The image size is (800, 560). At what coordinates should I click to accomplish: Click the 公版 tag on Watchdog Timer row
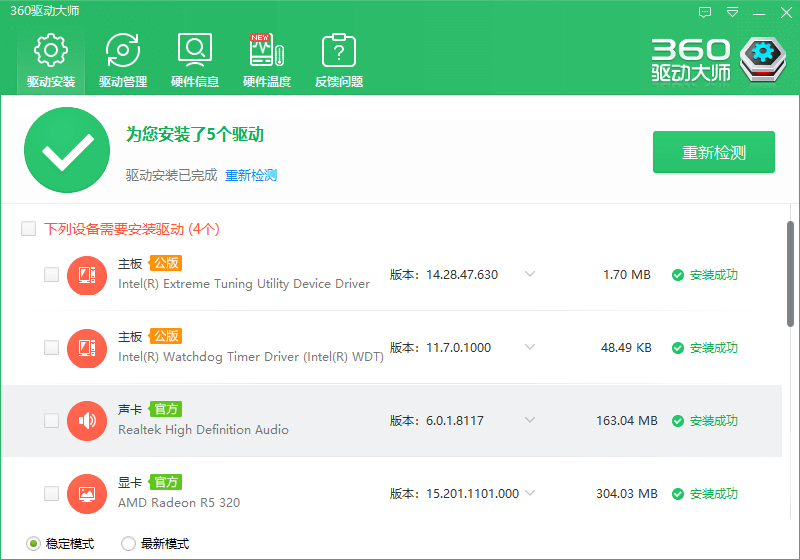tap(166, 336)
